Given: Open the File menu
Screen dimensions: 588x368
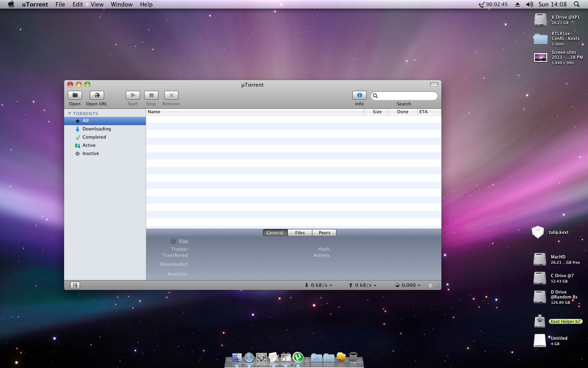Looking at the screenshot, I should [60, 4].
